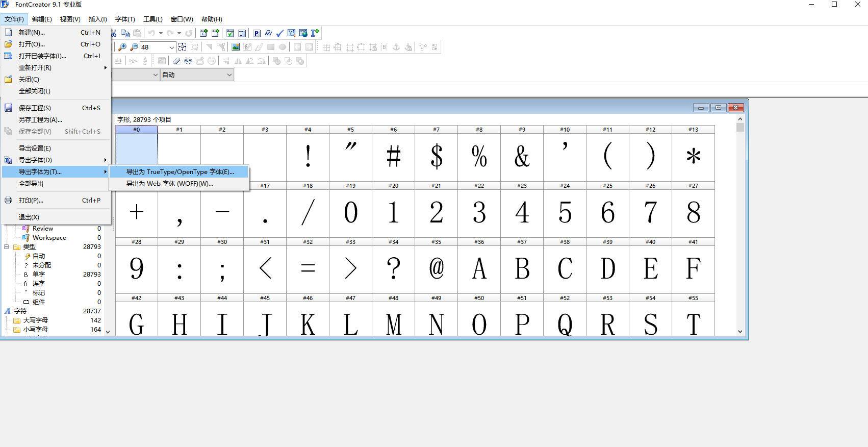The image size is (868, 447).
Task: Choose 全部关闭(L) menu entry
Action: pyautogui.click(x=56, y=91)
